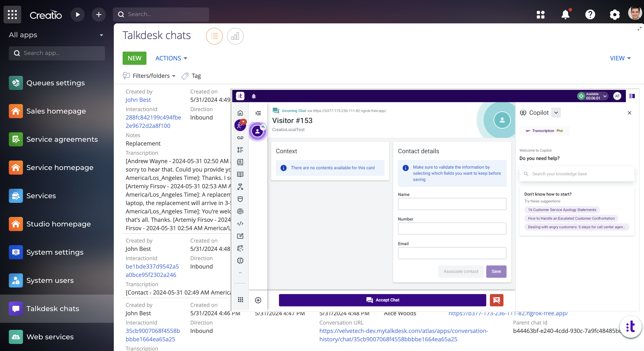Viewport: 644px width, 351px height.
Task: Open the help question mark icon
Action: point(590,15)
